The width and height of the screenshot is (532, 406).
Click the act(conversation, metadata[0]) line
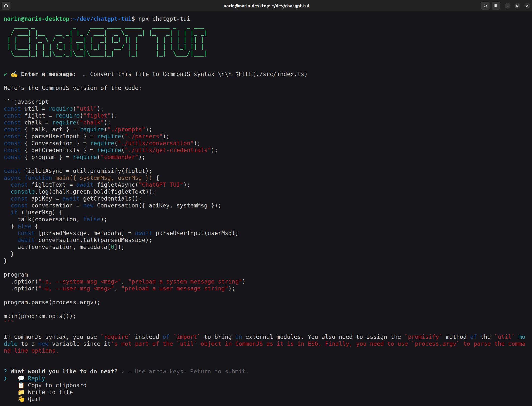(x=71, y=247)
